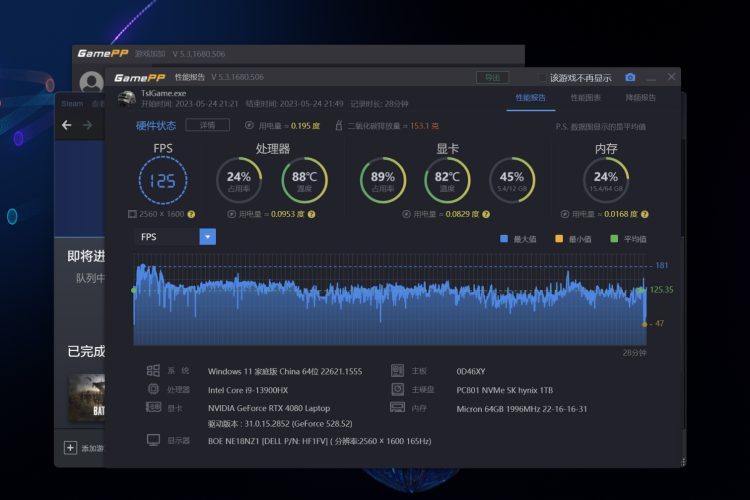
Task: Click the memory module icon in specs
Action: pyautogui.click(x=397, y=407)
